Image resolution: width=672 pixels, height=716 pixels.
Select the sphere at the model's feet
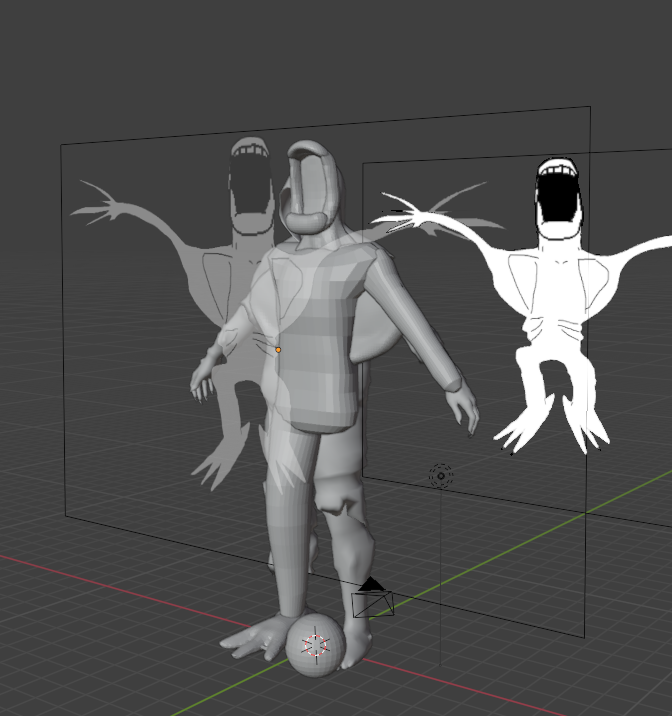(x=317, y=643)
